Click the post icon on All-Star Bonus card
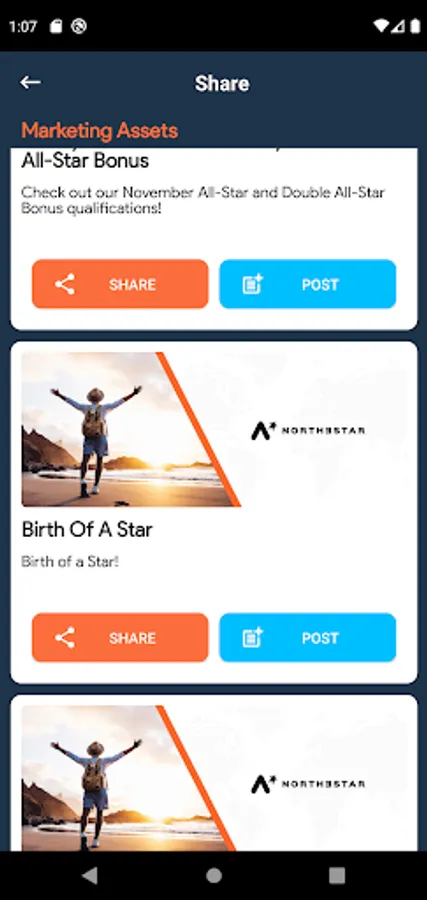The height and width of the screenshot is (900, 427). point(253,284)
